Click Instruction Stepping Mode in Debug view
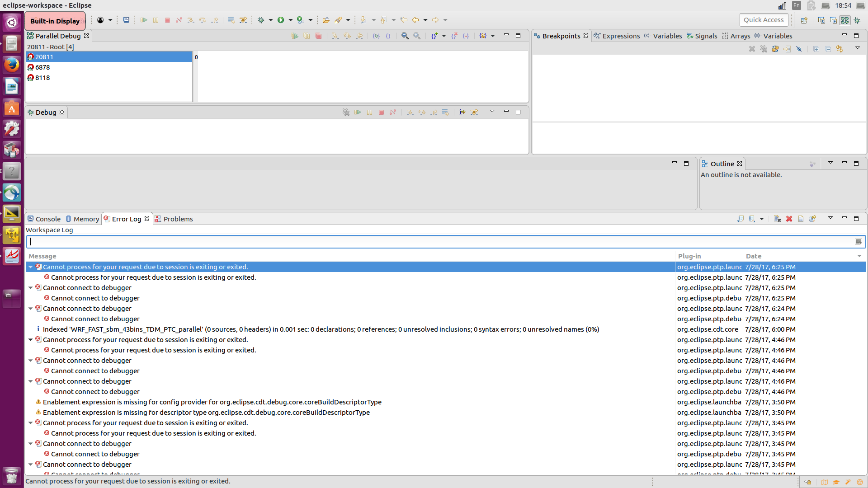This screenshot has width=868, height=488. coord(462,112)
